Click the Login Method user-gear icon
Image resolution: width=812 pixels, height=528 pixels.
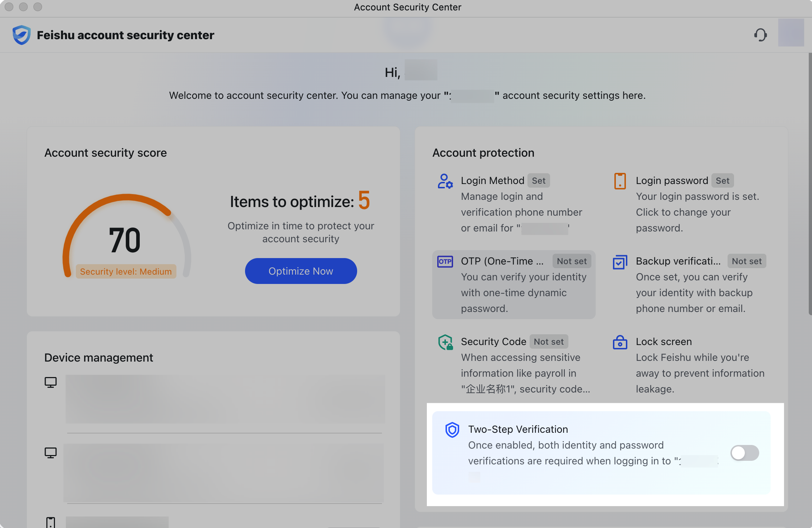pyautogui.click(x=445, y=181)
